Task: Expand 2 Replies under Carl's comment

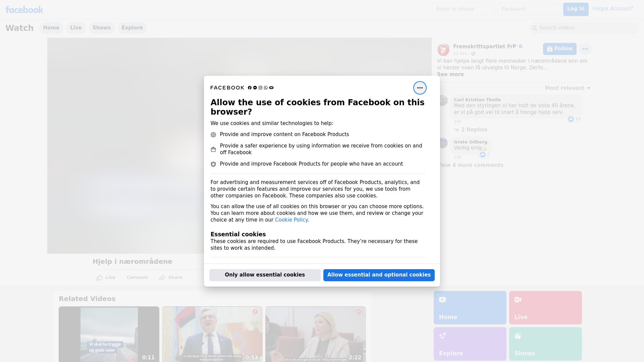Action: coord(471,130)
